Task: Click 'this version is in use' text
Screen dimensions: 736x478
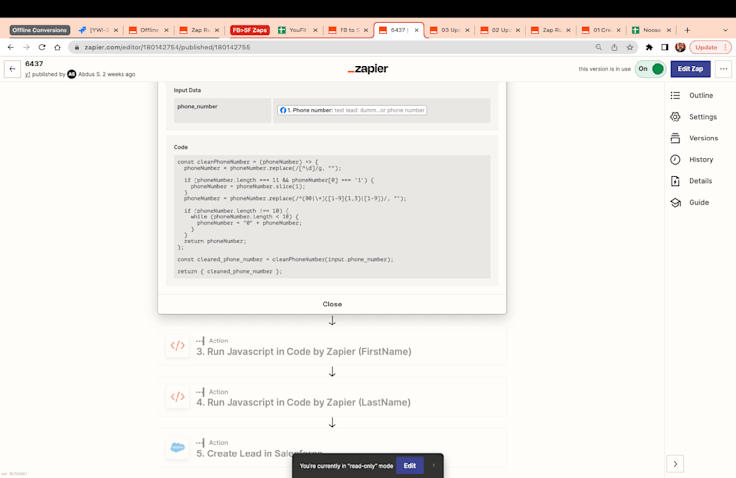Action: (605, 69)
